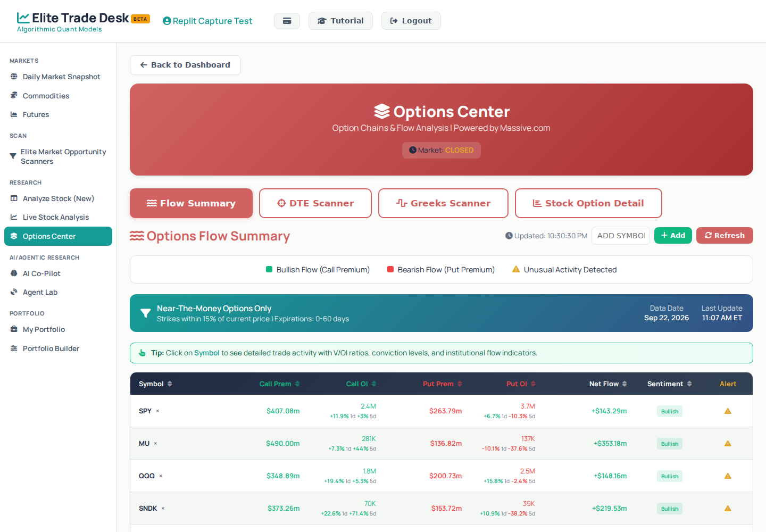Open Live Stock Analysis
766x532 pixels.
[59, 217]
